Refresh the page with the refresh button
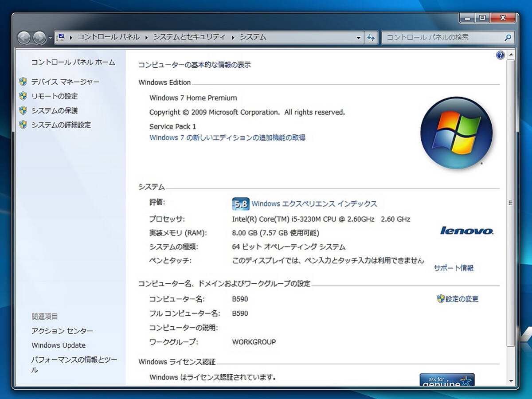The height and width of the screenshot is (399, 532). tap(371, 38)
